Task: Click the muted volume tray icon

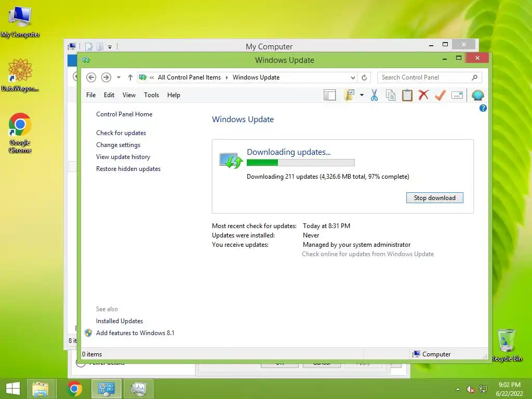Action: tap(470, 389)
